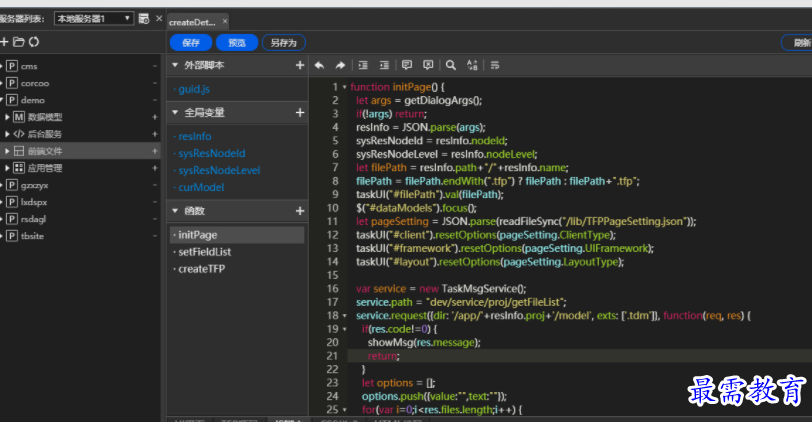Click the M icon of 数据模型
Viewport: 812px width, 422px height.
19,117
